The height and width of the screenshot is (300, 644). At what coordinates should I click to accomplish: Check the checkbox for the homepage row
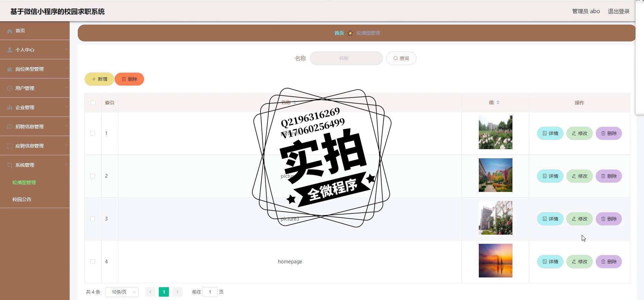point(93,262)
